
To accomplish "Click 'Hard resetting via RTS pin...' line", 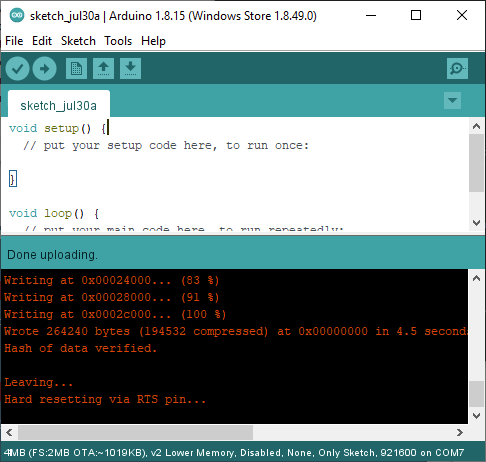I will click(105, 399).
